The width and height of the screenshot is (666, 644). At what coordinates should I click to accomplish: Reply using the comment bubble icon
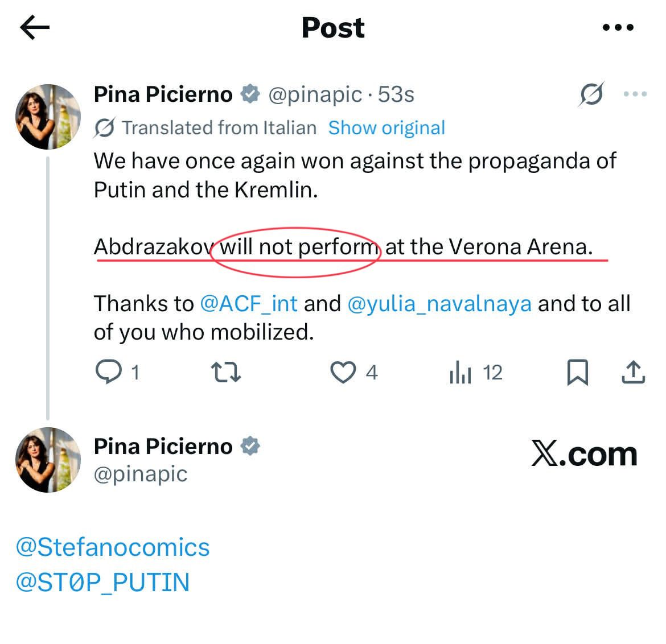point(108,373)
